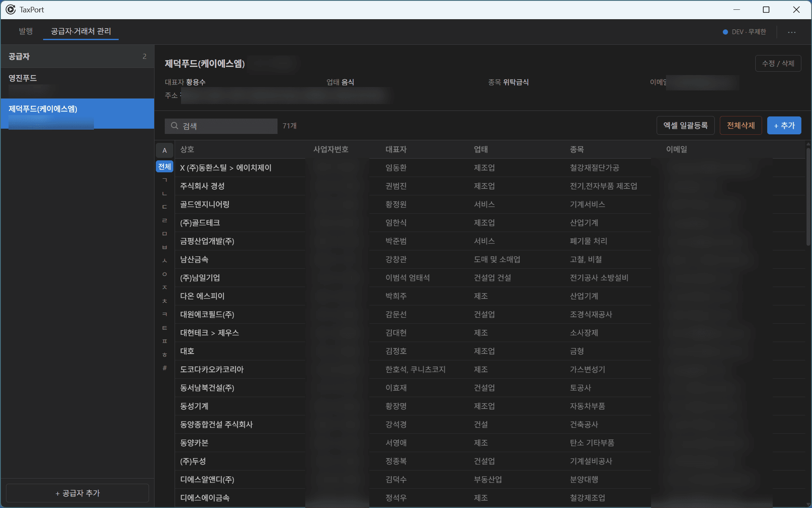Open the 공급자·거래처 관리 tab
Screen dimensions: 812x508
(81, 31)
